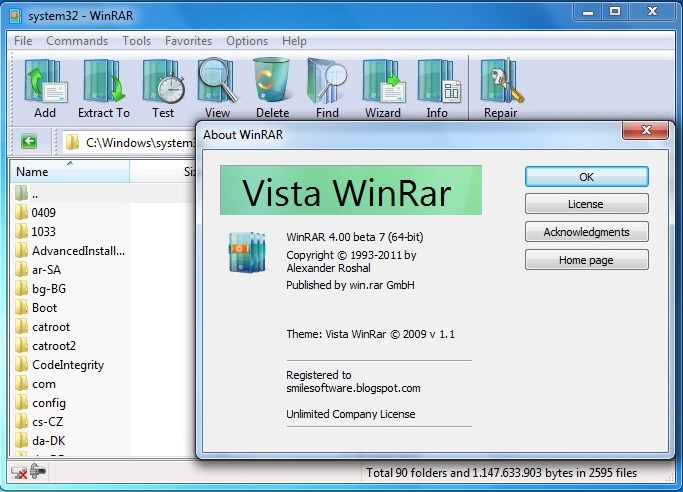Open the Commands menu
The width and height of the screenshot is (683, 492).
77,41
